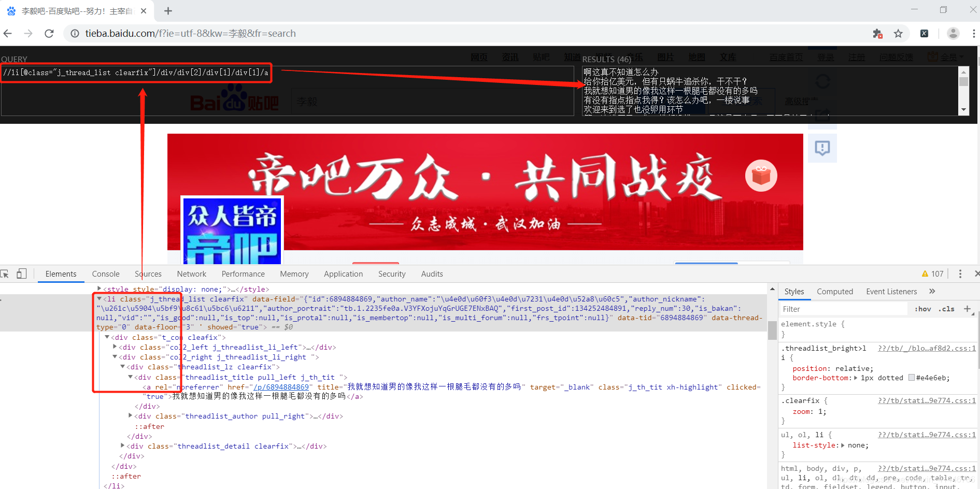
Task: Open .clearfix rule stylesheet source link
Action: tap(927, 400)
